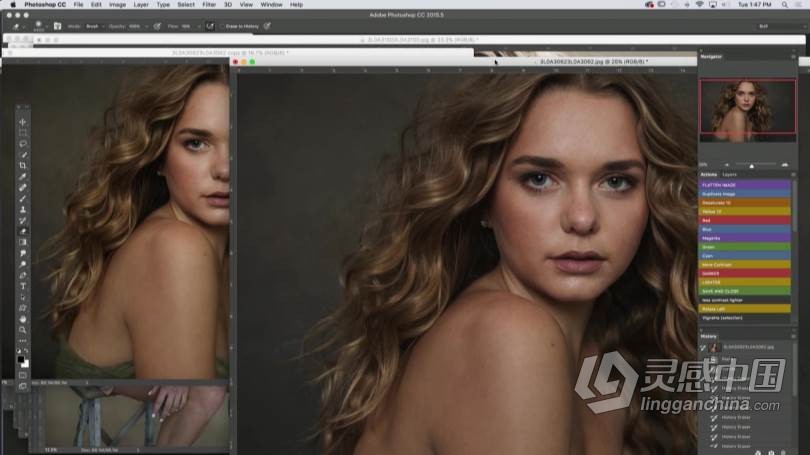Click the background color swatch

pyautogui.click(x=25, y=364)
